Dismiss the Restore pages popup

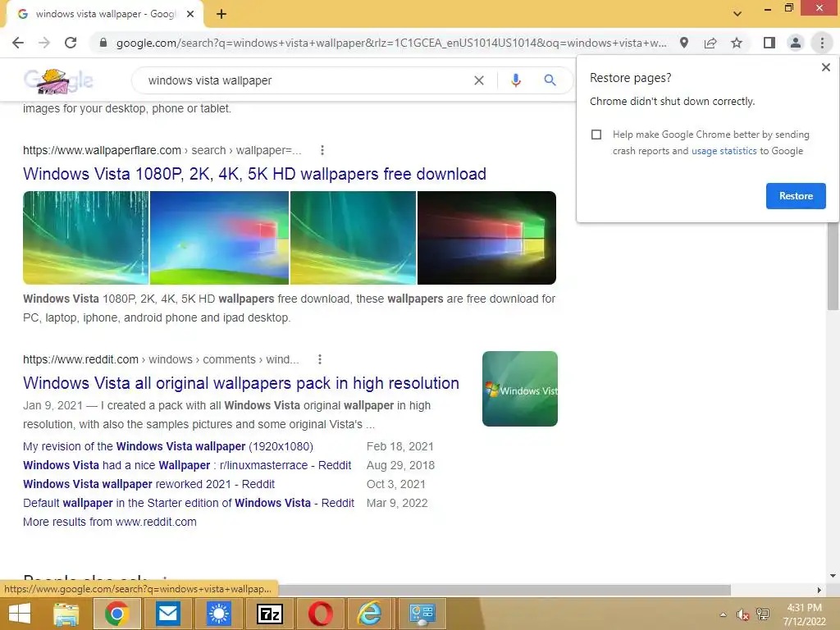(x=825, y=67)
